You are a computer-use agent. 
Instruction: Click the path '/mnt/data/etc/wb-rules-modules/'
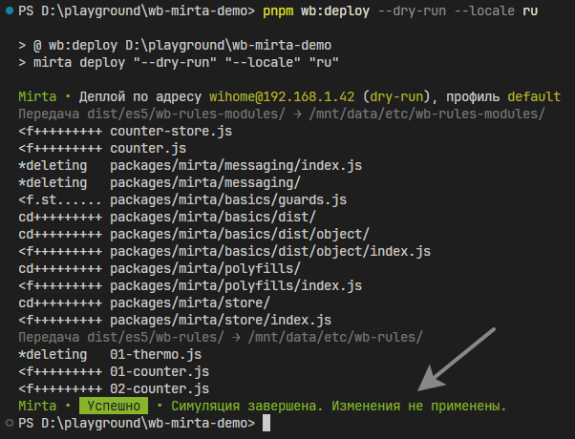(x=427, y=114)
